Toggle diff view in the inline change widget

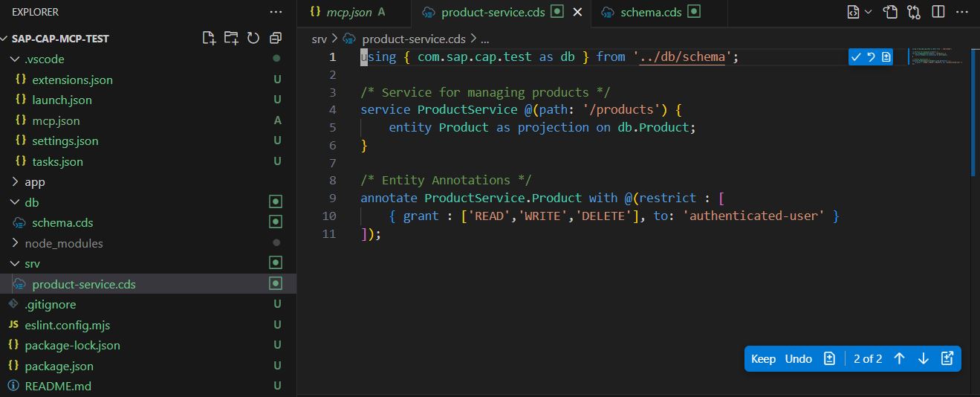point(886,57)
